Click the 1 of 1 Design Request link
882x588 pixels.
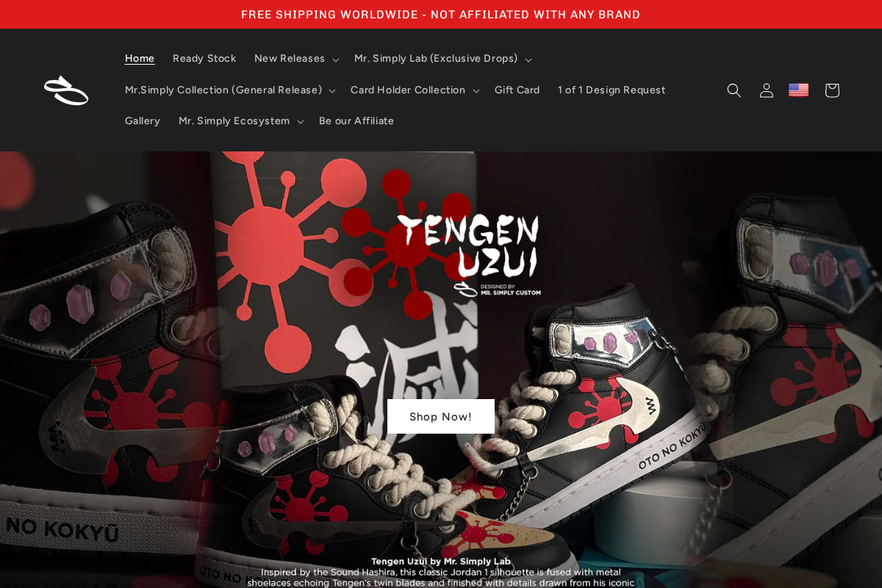tap(612, 90)
